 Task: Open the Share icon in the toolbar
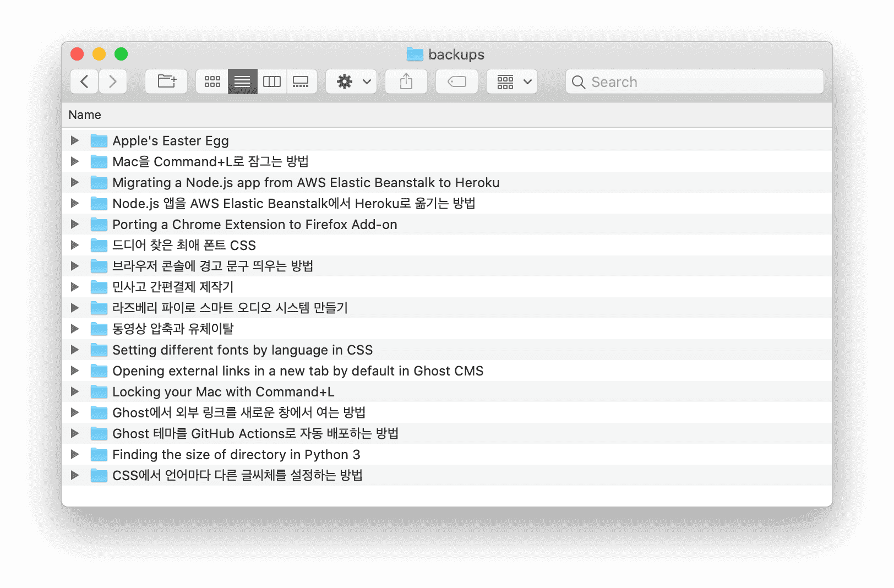[x=406, y=81]
